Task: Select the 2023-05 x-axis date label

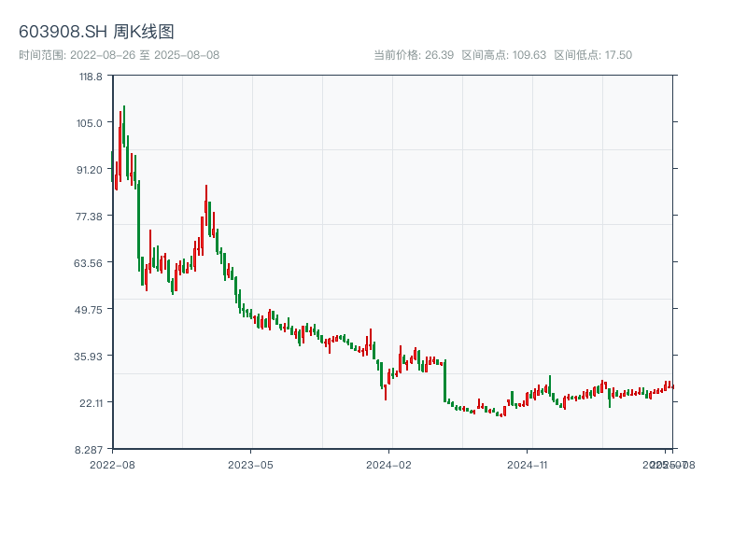Action: tap(250, 464)
